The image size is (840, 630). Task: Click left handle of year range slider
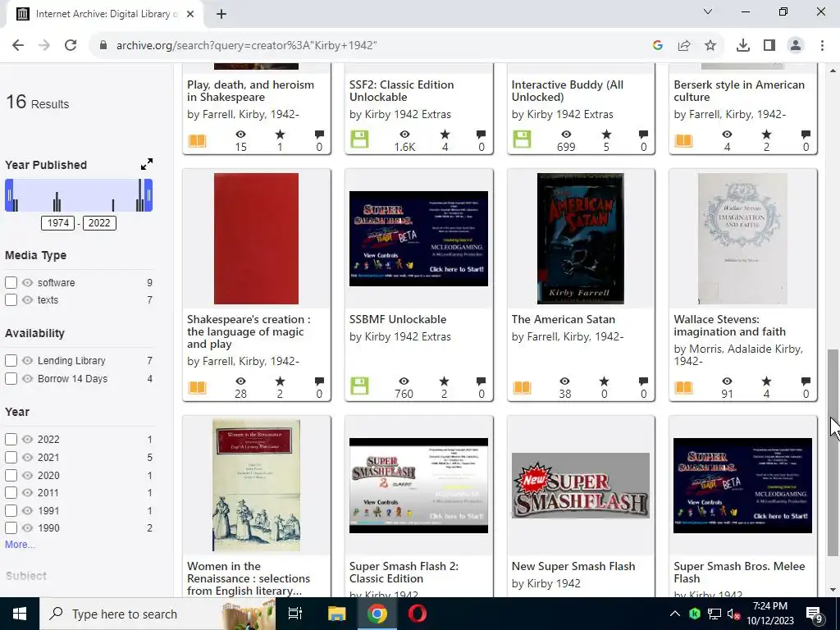tap(8, 195)
